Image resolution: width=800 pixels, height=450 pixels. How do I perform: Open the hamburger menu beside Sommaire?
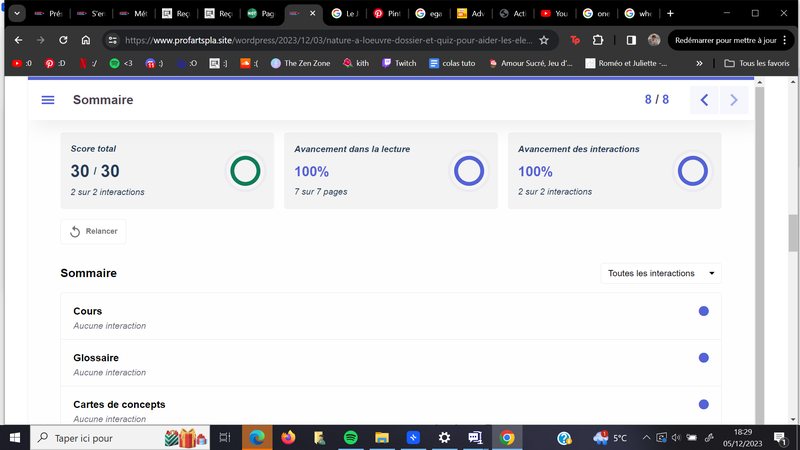coord(47,100)
